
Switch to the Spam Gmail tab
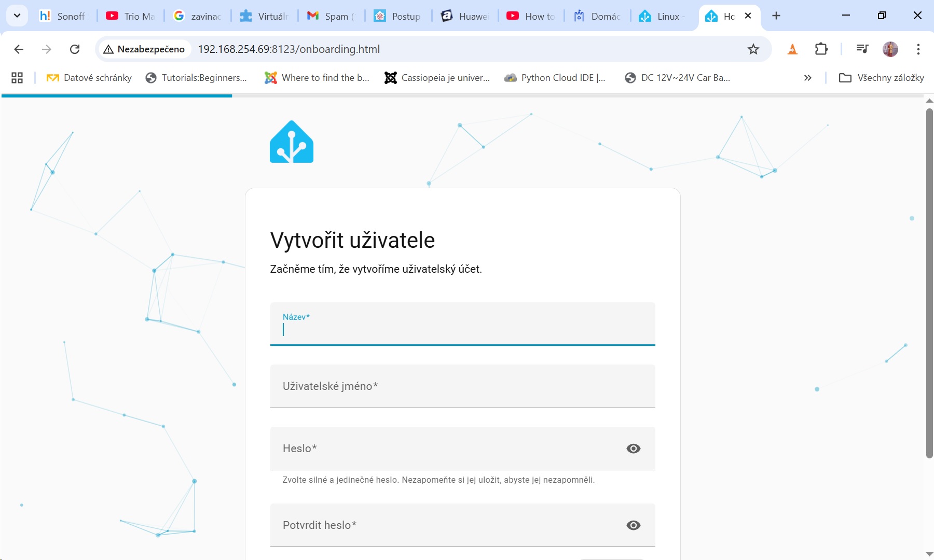click(x=331, y=16)
